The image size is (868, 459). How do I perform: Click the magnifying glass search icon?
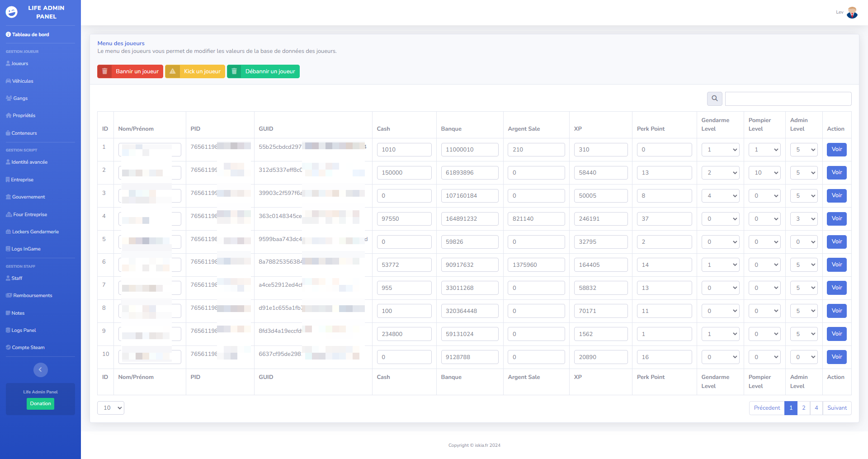pyautogui.click(x=714, y=99)
